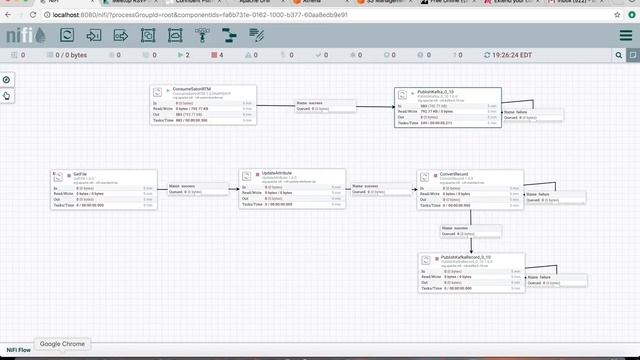
Task: Select the Input Port toolbar icon
Action: tap(94, 35)
